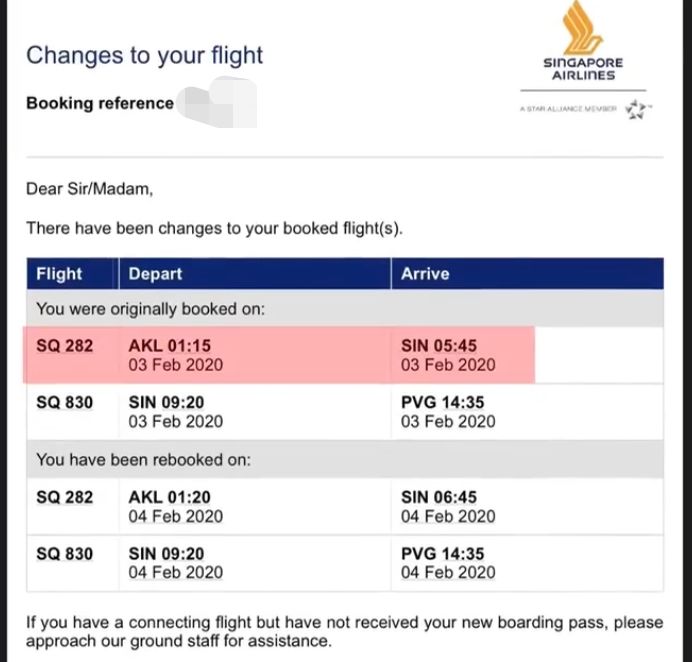
Task: Click SIN 09:20 departure on 04 Feb
Action: (x=175, y=562)
